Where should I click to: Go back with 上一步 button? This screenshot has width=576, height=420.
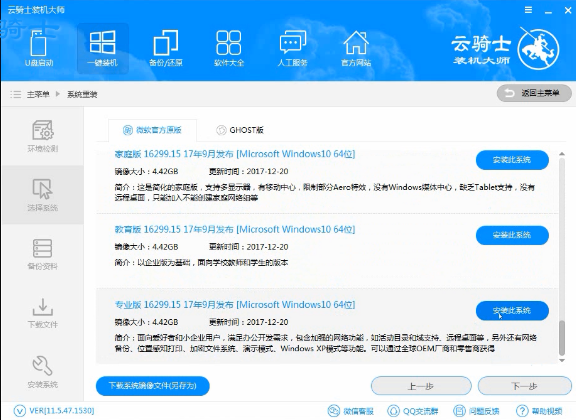coord(421,386)
